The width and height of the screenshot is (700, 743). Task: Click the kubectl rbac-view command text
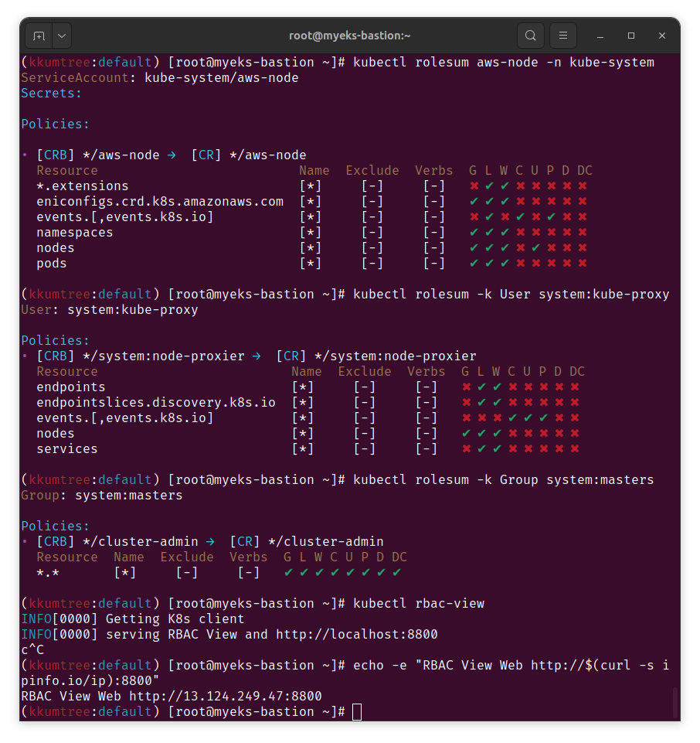(419, 603)
